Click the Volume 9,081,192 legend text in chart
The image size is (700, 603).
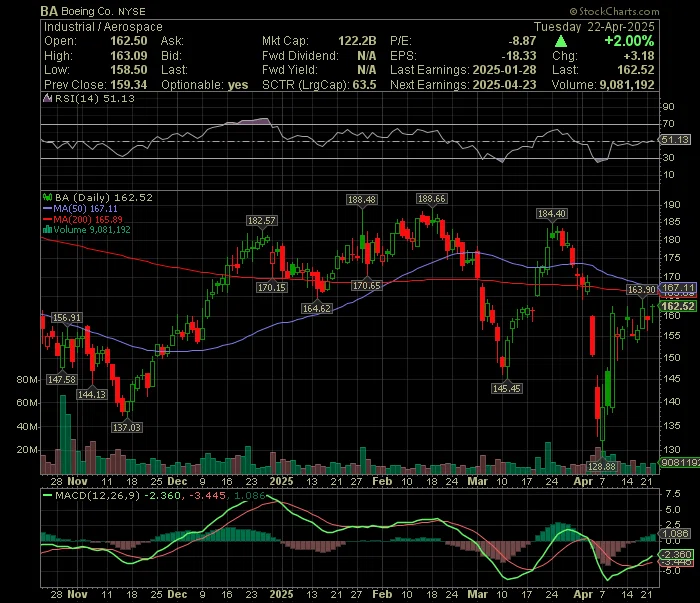pyautogui.click(x=92, y=230)
